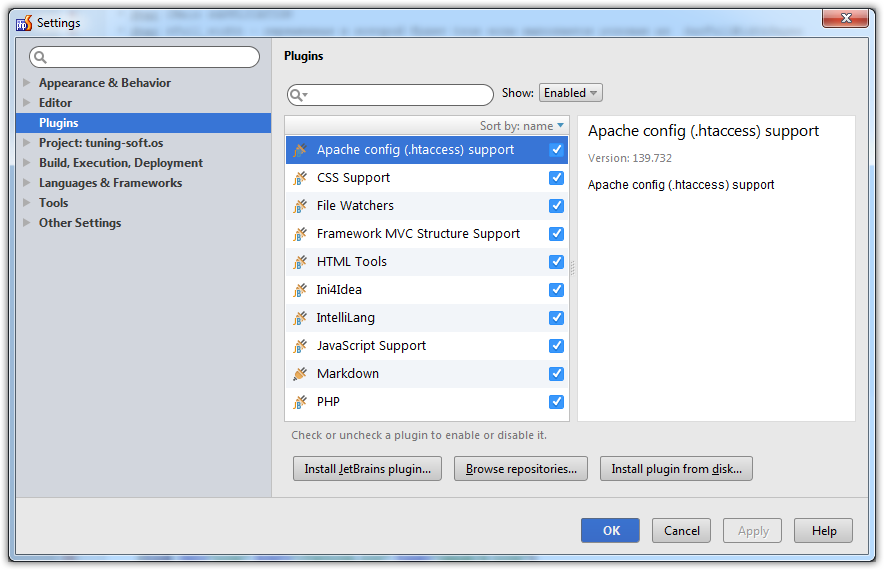Expand Other Settings arrow

coord(26,223)
